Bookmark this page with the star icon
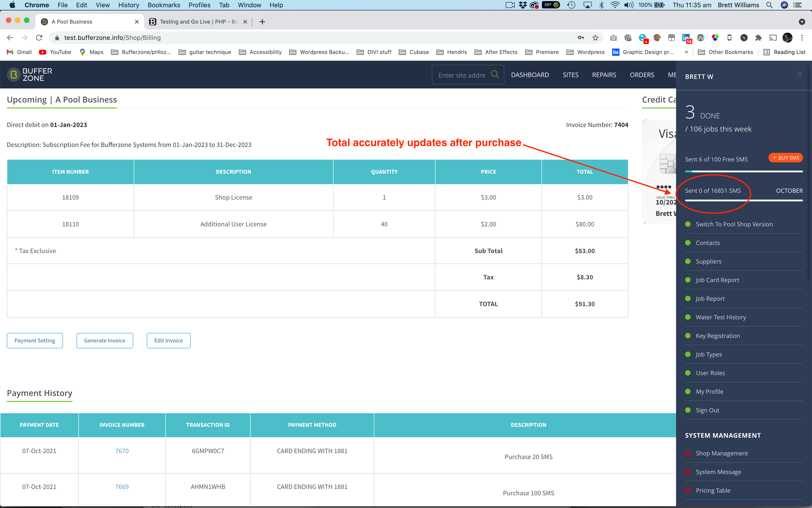The image size is (812, 508). click(x=595, y=38)
